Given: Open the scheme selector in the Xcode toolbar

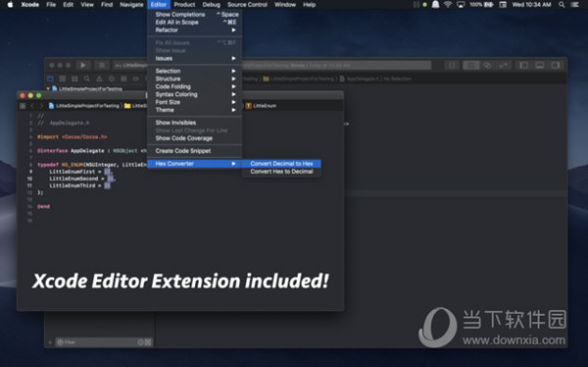Looking at the screenshot, I should coord(129,66).
